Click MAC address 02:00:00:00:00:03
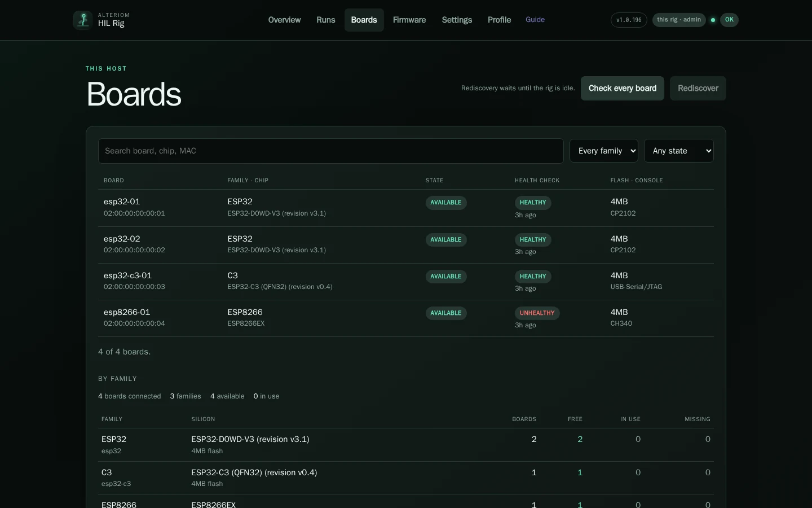The image size is (812, 508). point(134,287)
